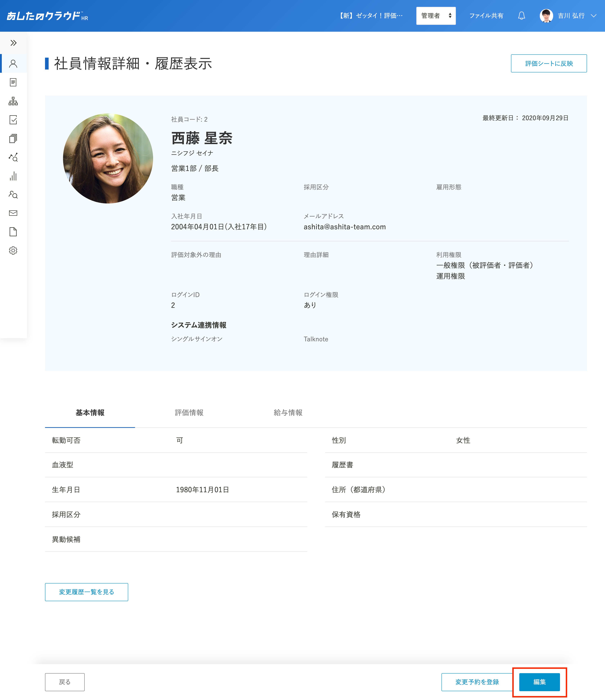Viewport: 605px width, 700px height.
Task: Click the 吉川 弘行 user avatar
Action: click(546, 15)
